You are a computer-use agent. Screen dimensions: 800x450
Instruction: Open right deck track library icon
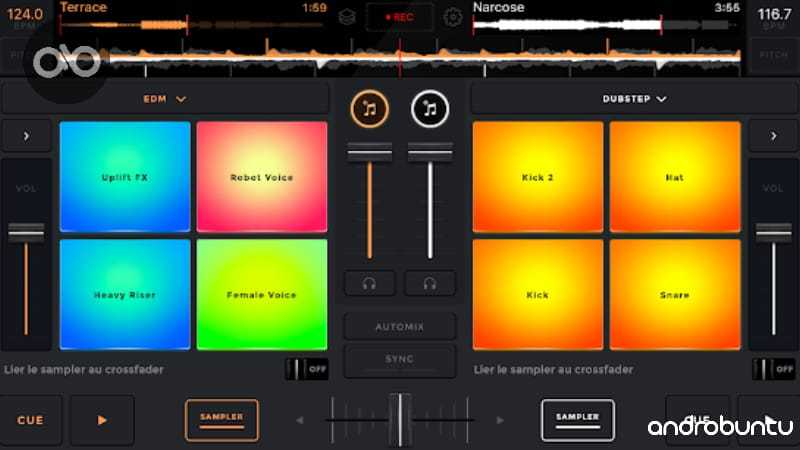pyautogui.click(x=430, y=109)
